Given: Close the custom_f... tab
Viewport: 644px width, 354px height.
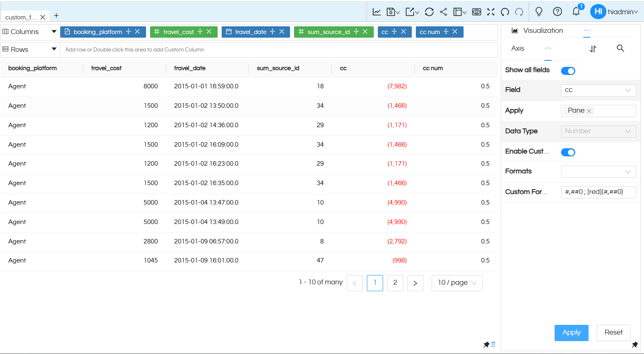Looking at the screenshot, I should (x=42, y=17).
